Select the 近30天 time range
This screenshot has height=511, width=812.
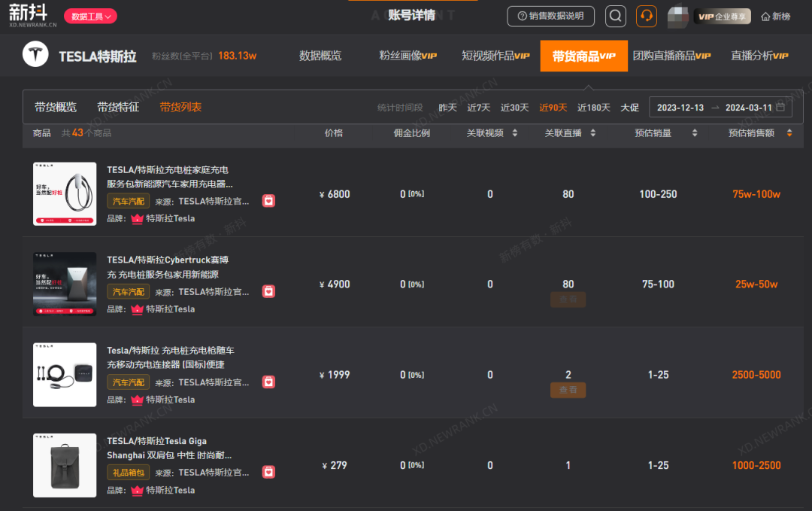point(514,108)
